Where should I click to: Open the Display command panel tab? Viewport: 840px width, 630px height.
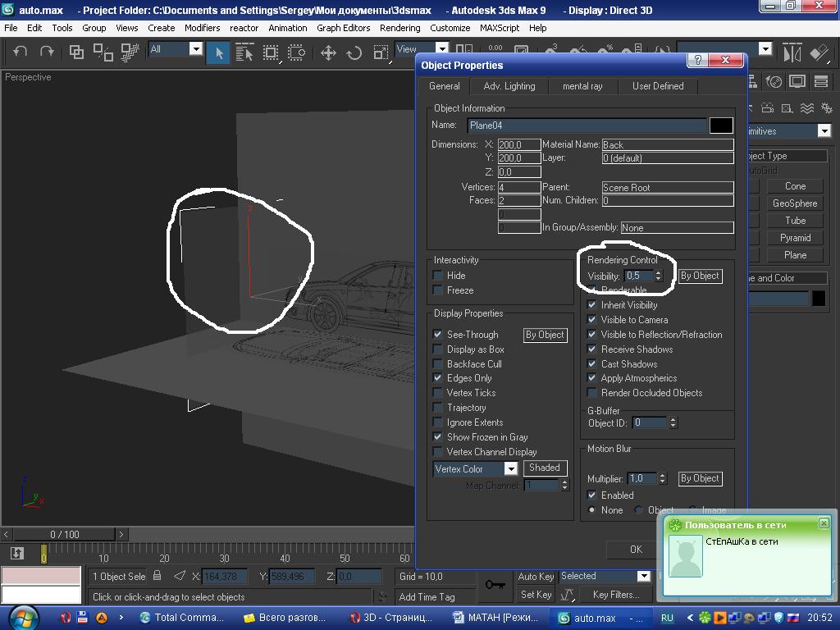797,81
